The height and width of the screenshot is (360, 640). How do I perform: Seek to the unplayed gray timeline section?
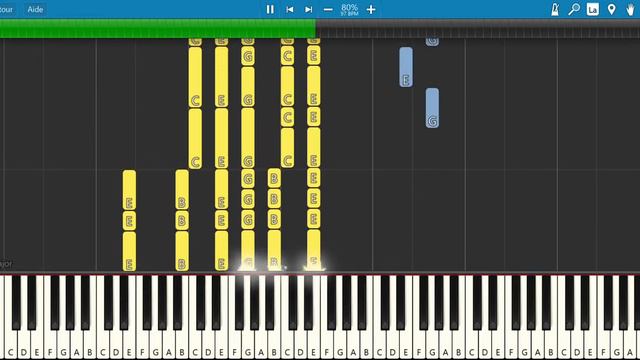pos(478,29)
